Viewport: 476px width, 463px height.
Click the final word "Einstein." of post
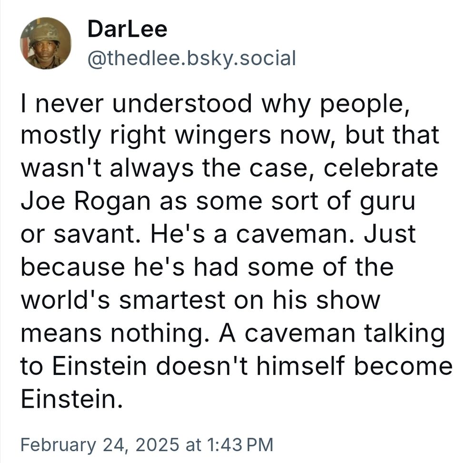[72, 398]
